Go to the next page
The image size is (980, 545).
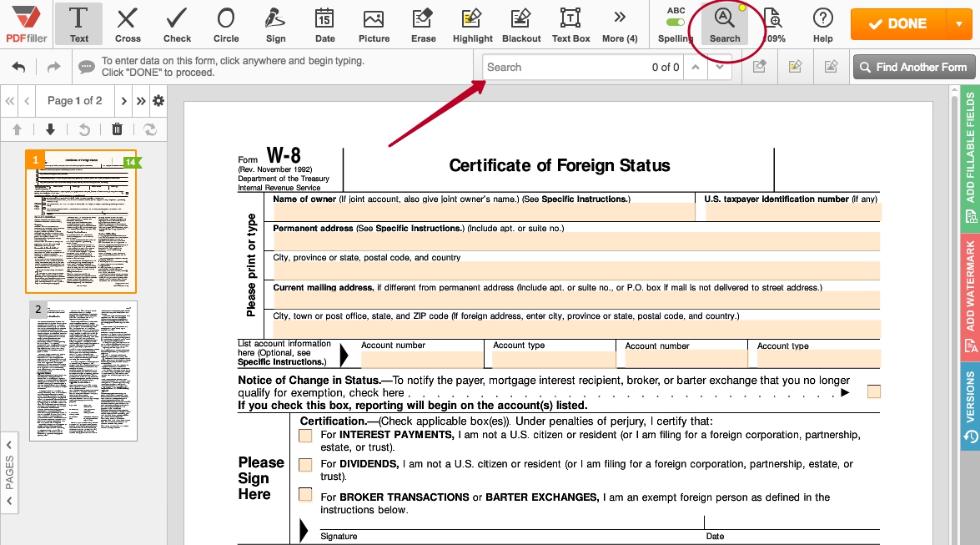tap(123, 100)
